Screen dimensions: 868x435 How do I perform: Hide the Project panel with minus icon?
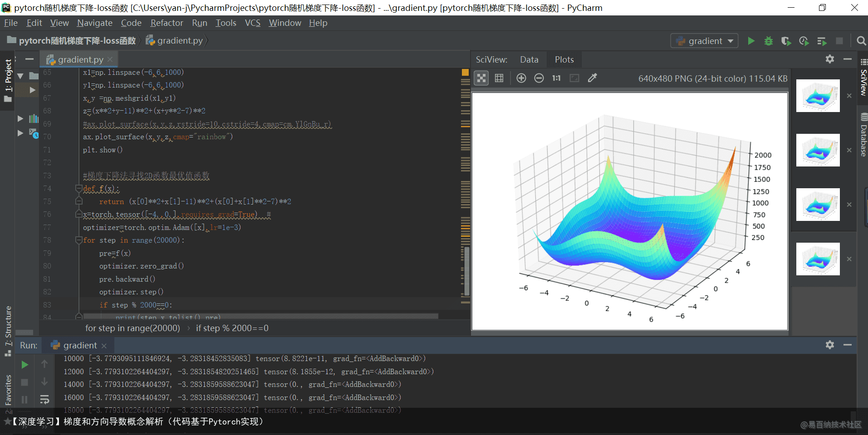[29, 59]
